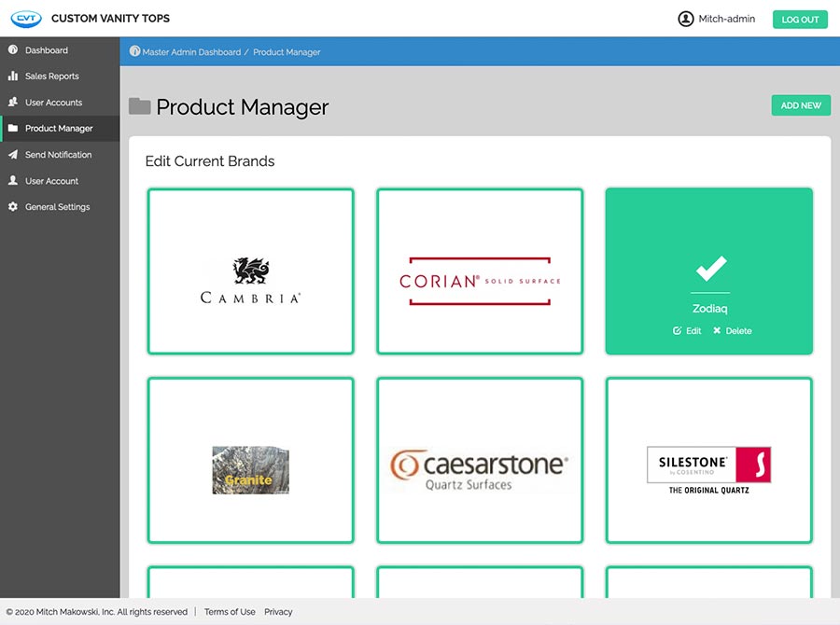The width and height of the screenshot is (840, 625).
Task: Click the User Account person icon
Action: click(x=13, y=180)
